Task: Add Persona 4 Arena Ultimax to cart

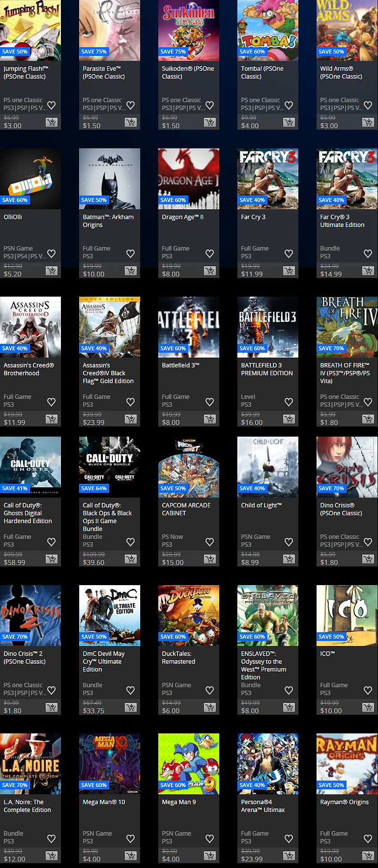Action: pos(289,856)
